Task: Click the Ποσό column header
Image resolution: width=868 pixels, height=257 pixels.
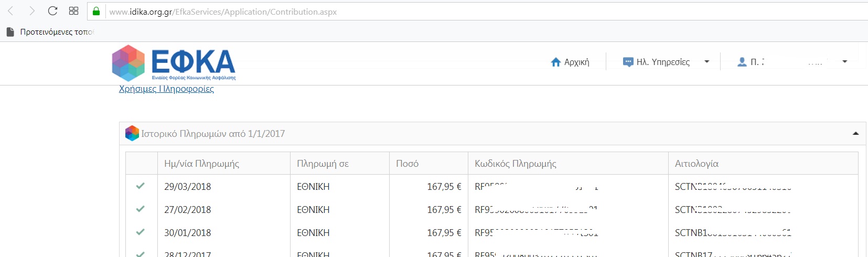Action: point(408,164)
